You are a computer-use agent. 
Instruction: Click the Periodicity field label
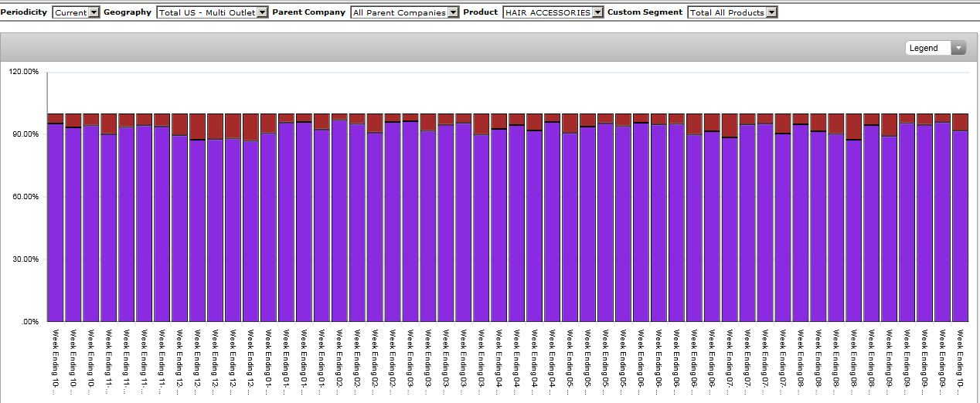(23, 12)
